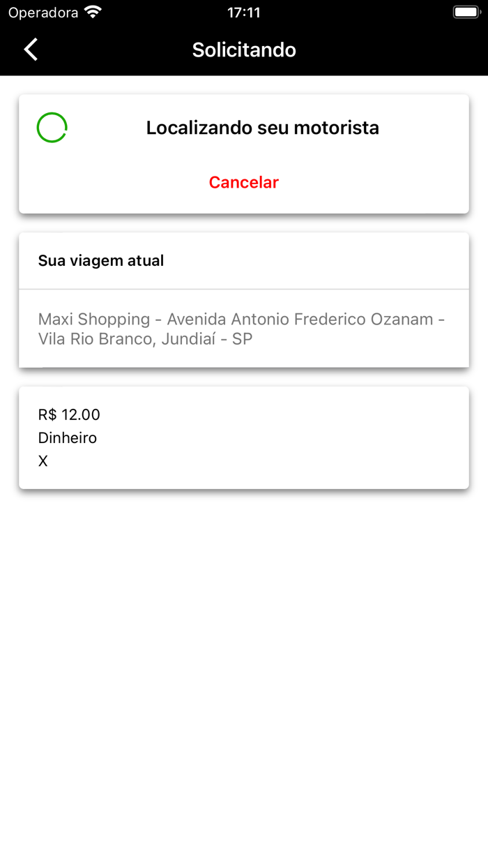Select the Solicitando title in header
Viewport: 488px width, 868px height.
pos(243,50)
